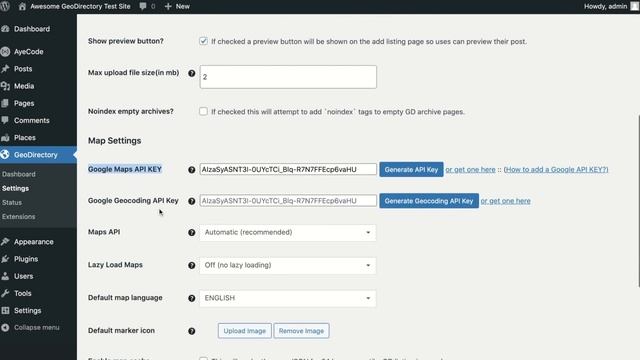Open the Maps API dropdown
640x360 pixels.
[288, 232]
